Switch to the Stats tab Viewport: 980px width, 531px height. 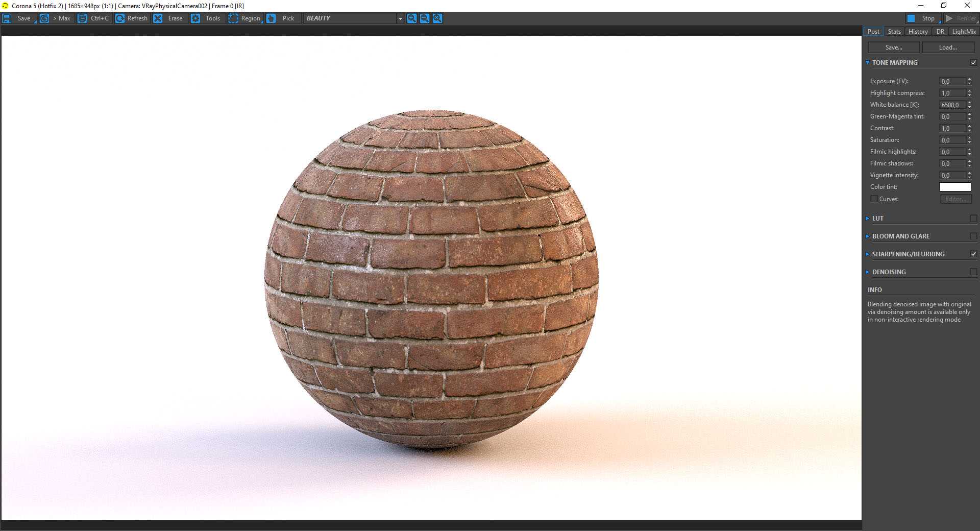coord(894,32)
